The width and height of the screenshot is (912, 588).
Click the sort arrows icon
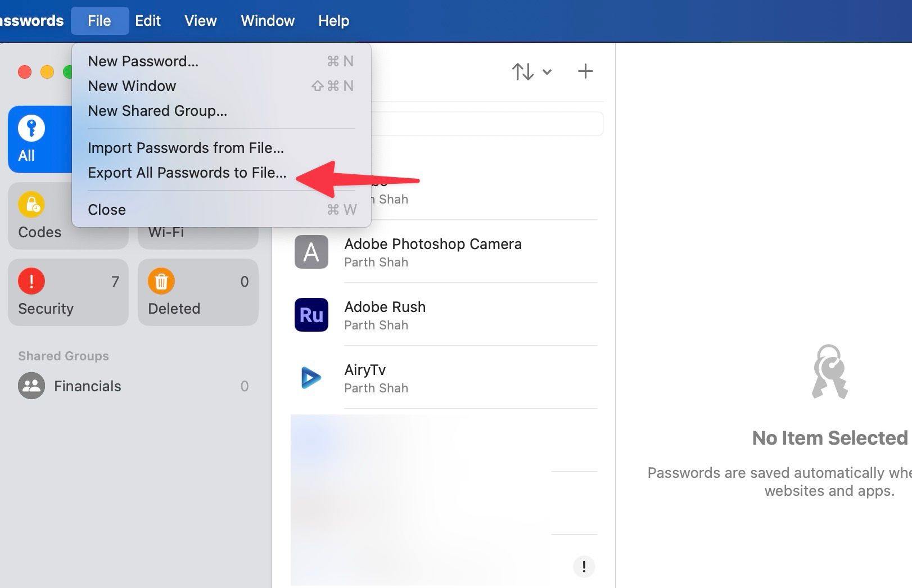pos(523,71)
